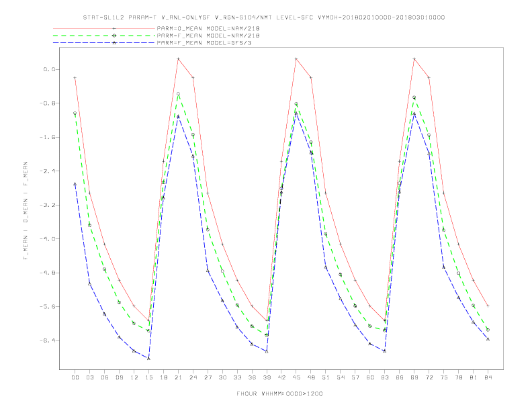Click x-axis tick label 48
Screen dimensions: 532x411
pyautogui.click(x=311, y=377)
